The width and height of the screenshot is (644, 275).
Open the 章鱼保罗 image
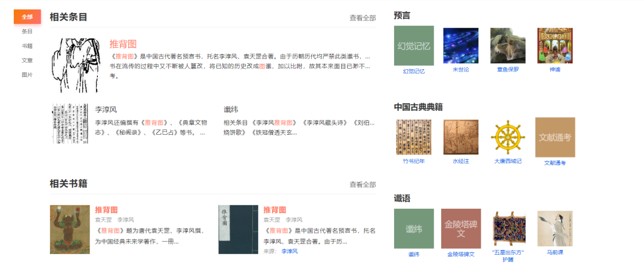[508, 45]
